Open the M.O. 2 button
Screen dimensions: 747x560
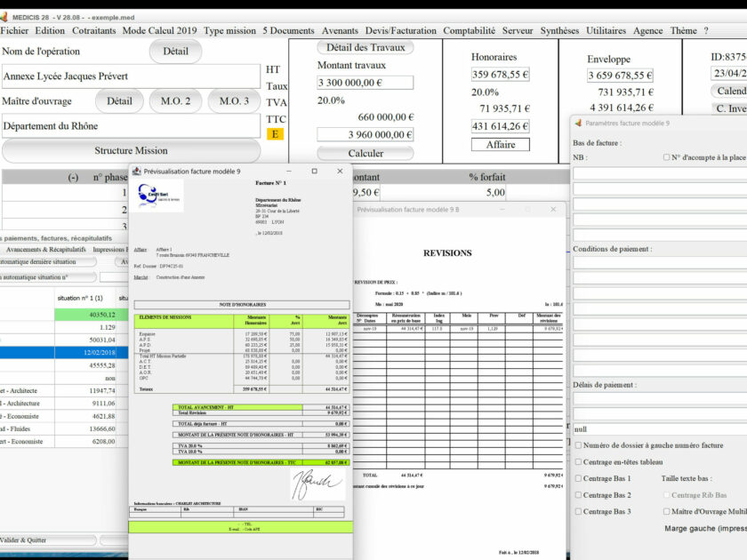(x=175, y=101)
